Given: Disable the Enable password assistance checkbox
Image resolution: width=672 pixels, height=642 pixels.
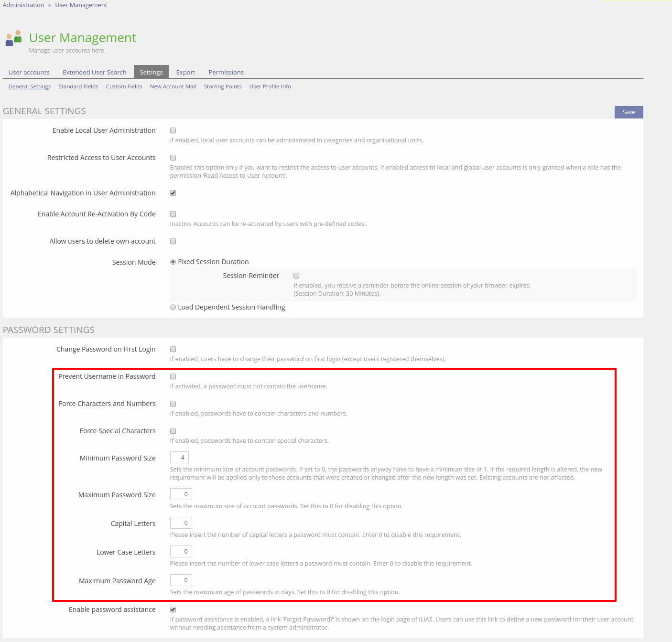Looking at the screenshot, I should (x=173, y=610).
